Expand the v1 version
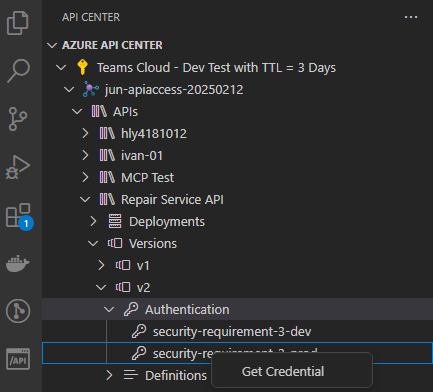The image size is (433, 392). click(101, 265)
